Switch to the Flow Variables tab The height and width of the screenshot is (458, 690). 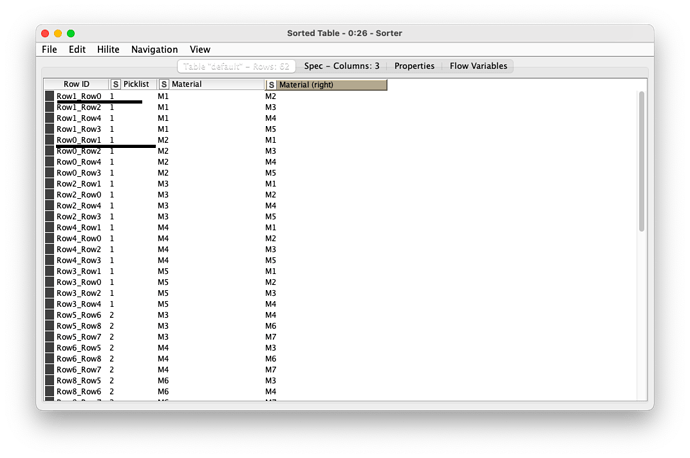coord(478,66)
